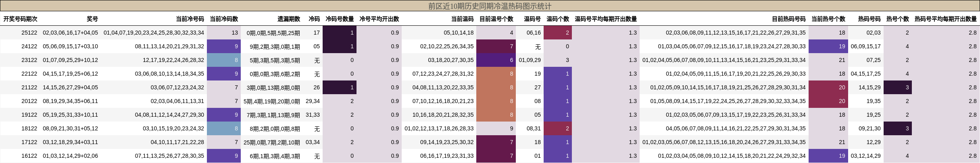Click warm code cell 08,31
This screenshot has width=980, height=163.
pyautogui.click(x=534, y=128)
